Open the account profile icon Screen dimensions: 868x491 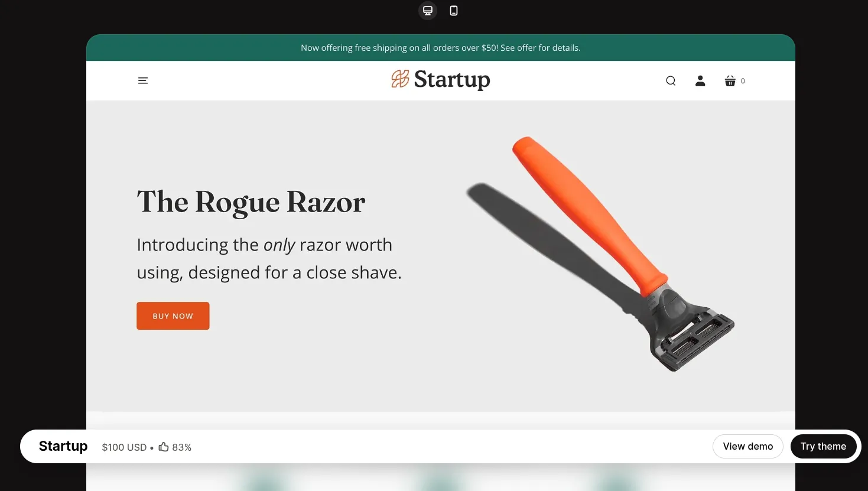tap(700, 81)
